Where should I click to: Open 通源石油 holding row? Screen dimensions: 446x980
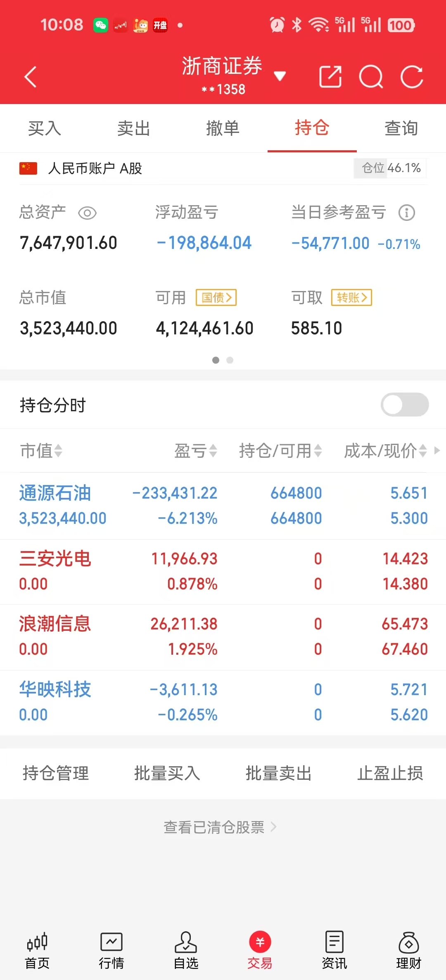click(x=223, y=506)
